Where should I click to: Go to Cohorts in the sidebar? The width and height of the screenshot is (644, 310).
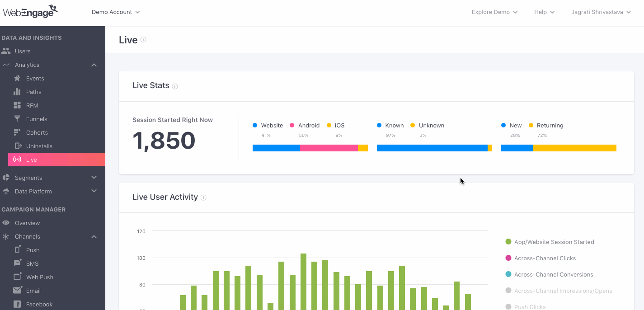(x=37, y=132)
